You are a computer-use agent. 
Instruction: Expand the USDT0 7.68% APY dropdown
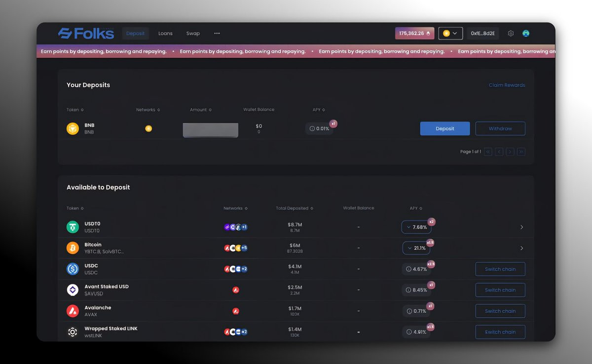(416, 227)
